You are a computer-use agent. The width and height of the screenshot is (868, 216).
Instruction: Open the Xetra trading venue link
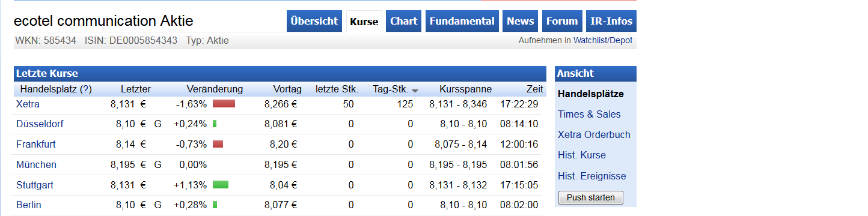(x=28, y=104)
